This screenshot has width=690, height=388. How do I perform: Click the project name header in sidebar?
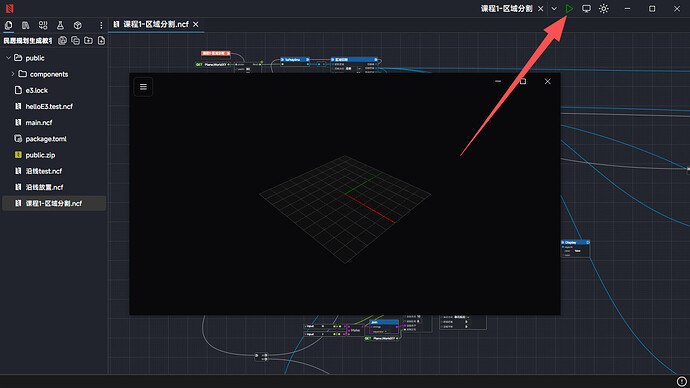pos(28,40)
